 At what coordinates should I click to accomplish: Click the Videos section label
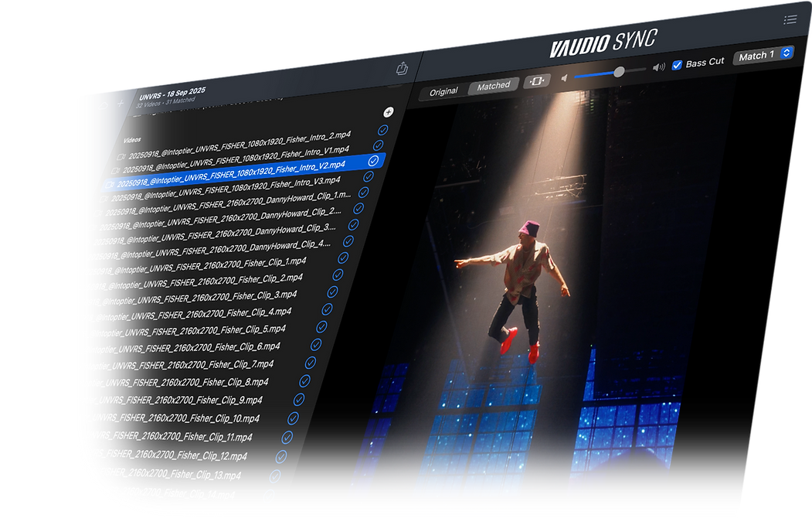[132, 140]
